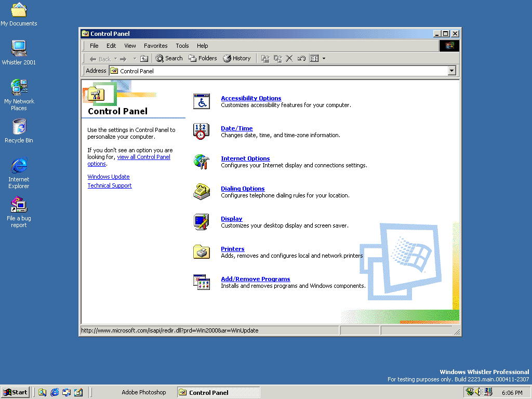This screenshot has height=399, width=532.
Task: Click the Printers link
Action: pyautogui.click(x=233, y=249)
